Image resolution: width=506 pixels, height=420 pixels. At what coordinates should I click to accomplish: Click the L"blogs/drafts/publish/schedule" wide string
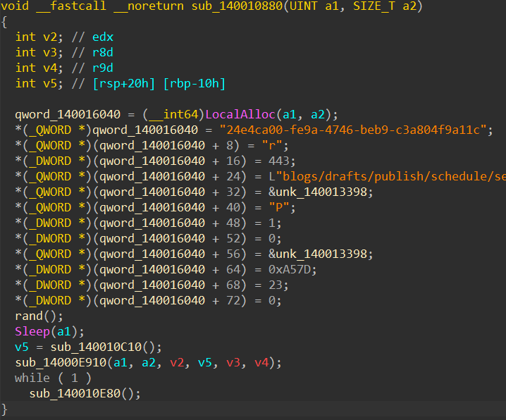387,176
